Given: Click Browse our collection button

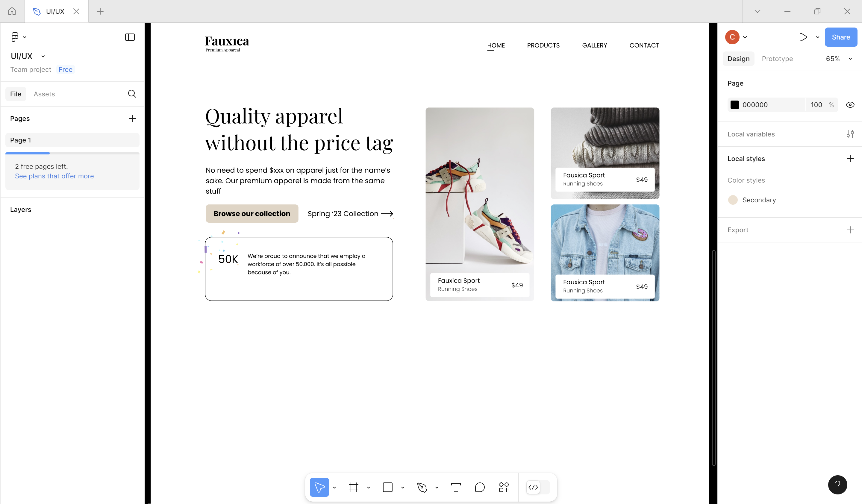Looking at the screenshot, I should click(x=252, y=213).
